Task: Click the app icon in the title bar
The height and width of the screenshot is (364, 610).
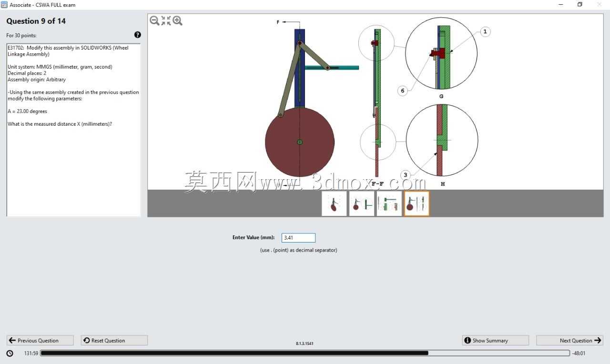Action: (4, 5)
